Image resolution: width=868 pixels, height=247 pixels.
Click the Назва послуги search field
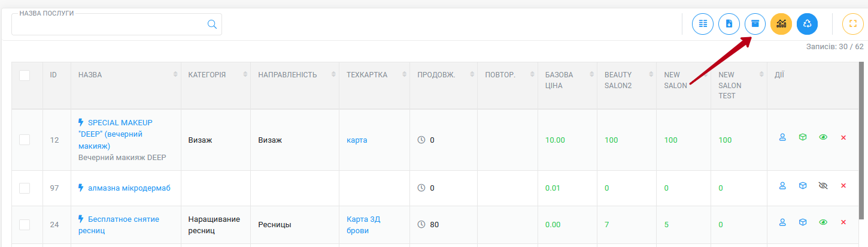tap(108, 25)
